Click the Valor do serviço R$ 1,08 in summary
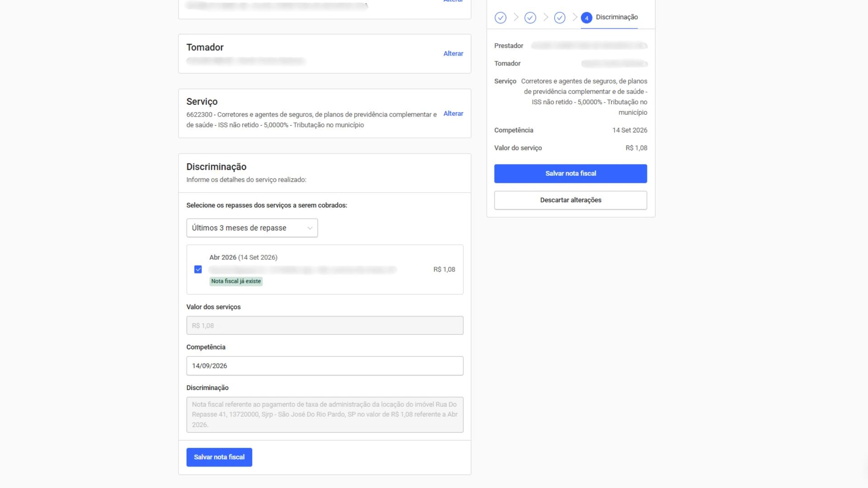This screenshot has height=488, width=868. tap(636, 148)
